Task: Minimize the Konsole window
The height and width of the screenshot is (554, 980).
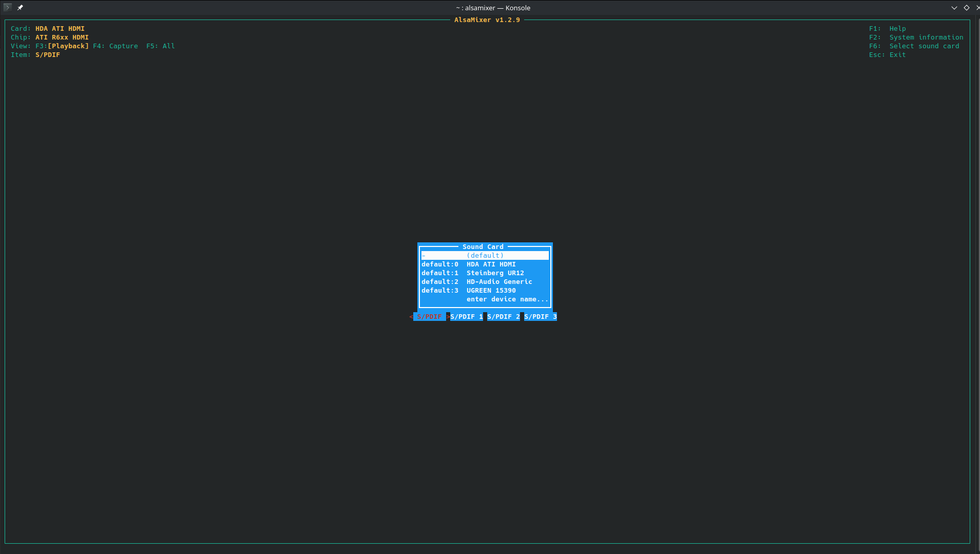Action: [954, 8]
